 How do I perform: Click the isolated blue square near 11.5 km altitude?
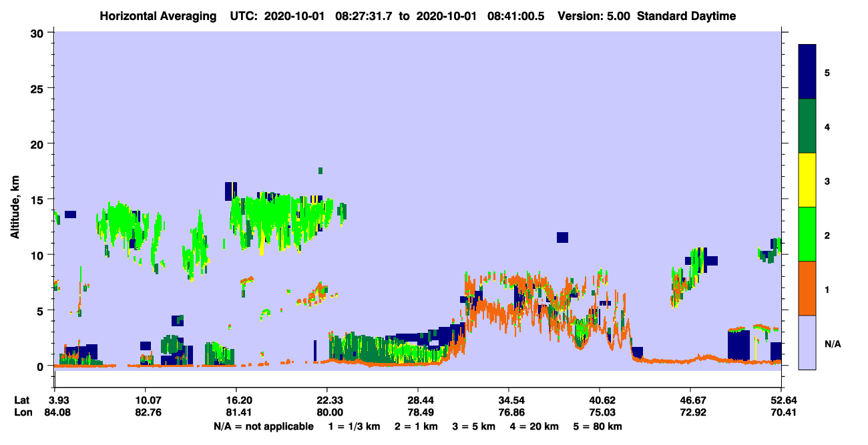pos(562,238)
